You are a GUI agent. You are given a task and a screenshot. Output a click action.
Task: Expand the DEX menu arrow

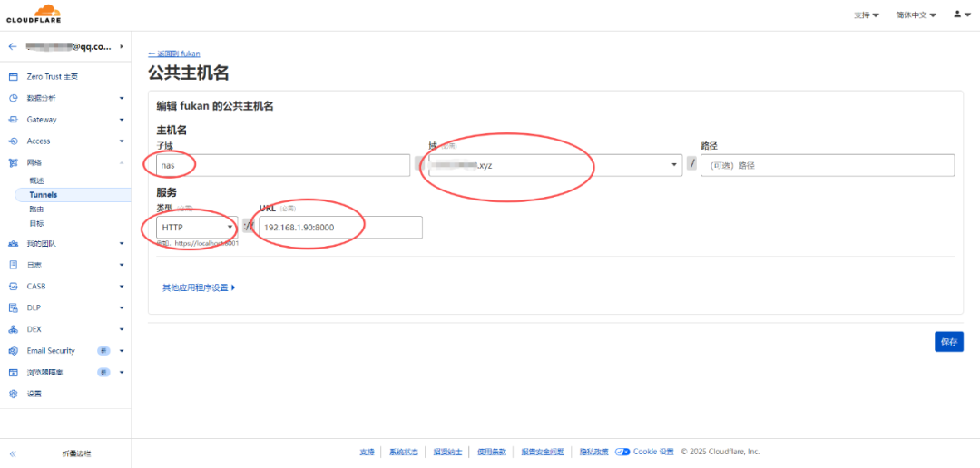point(122,329)
